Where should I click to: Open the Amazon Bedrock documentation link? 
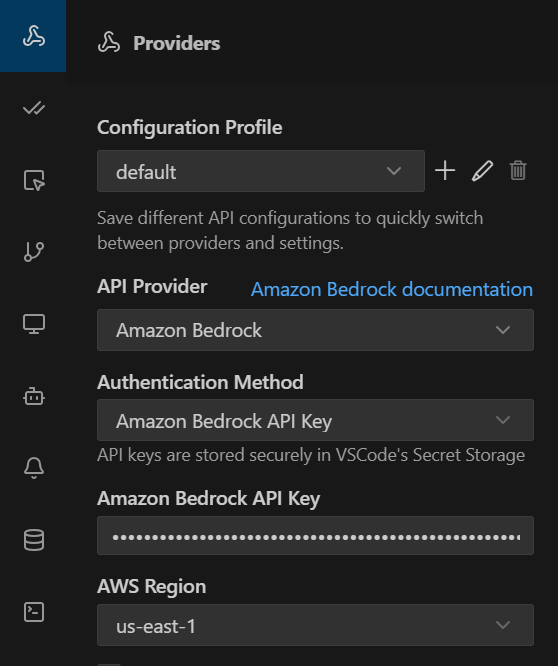[392, 289]
